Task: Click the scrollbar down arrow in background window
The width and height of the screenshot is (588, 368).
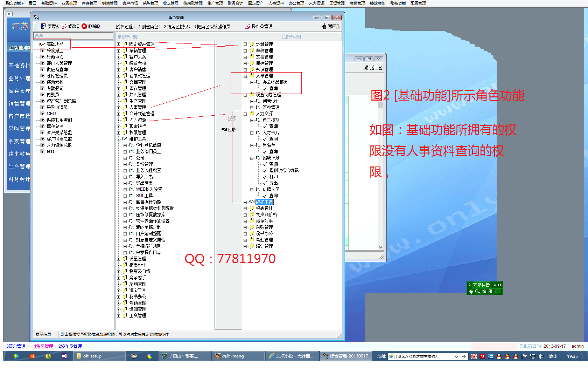Action: 380,247
